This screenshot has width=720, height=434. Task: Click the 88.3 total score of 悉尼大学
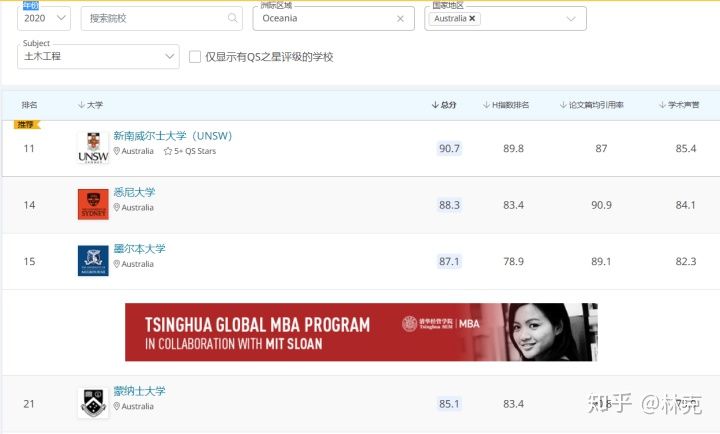pyautogui.click(x=449, y=205)
